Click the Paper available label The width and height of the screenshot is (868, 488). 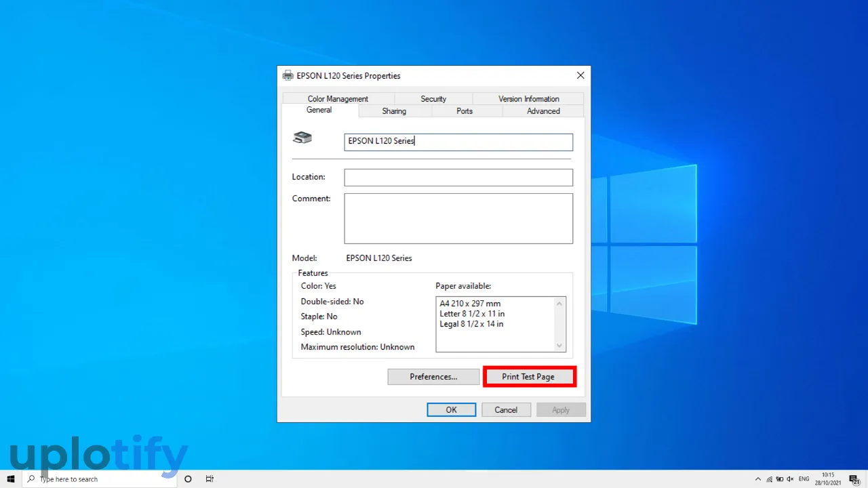463,286
